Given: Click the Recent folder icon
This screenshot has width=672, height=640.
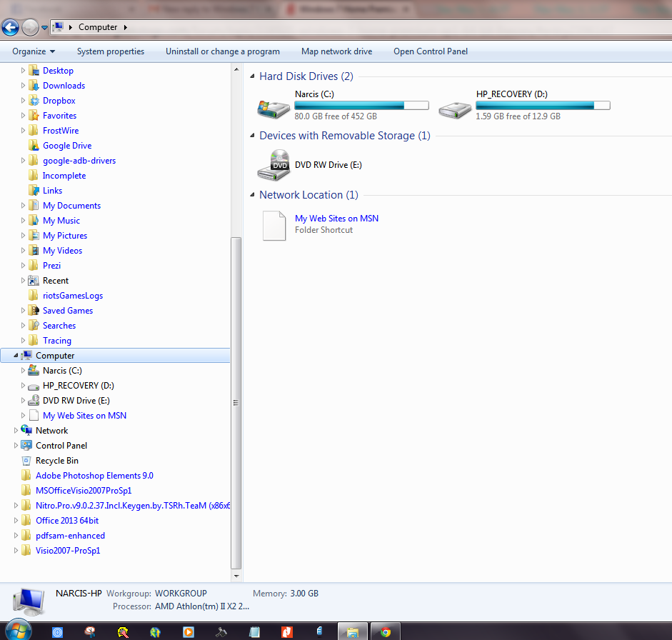Looking at the screenshot, I should pos(34,281).
